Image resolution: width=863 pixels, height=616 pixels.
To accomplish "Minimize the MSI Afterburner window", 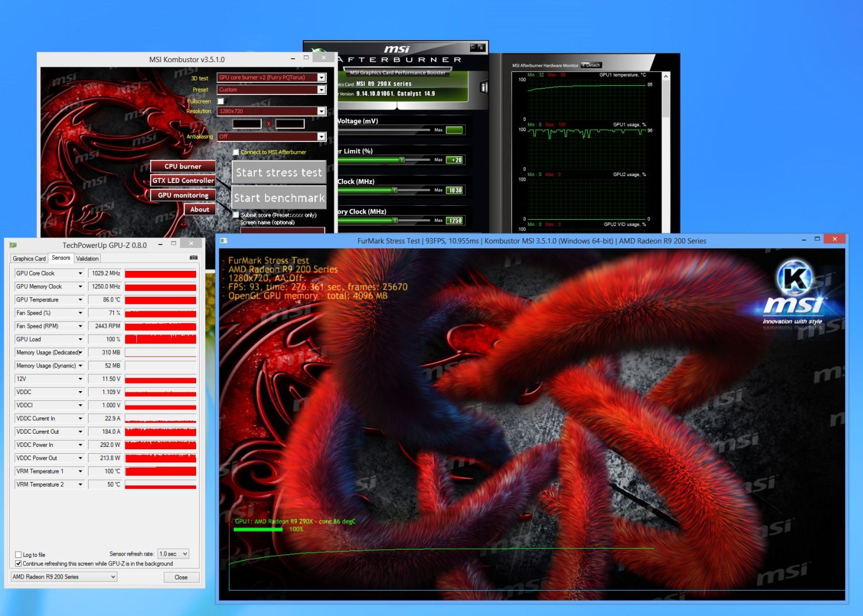I will click(x=473, y=47).
